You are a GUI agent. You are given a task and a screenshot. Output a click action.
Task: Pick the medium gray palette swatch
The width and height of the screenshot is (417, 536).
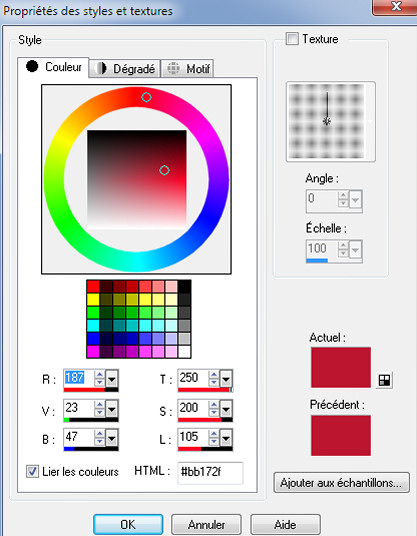(x=185, y=325)
